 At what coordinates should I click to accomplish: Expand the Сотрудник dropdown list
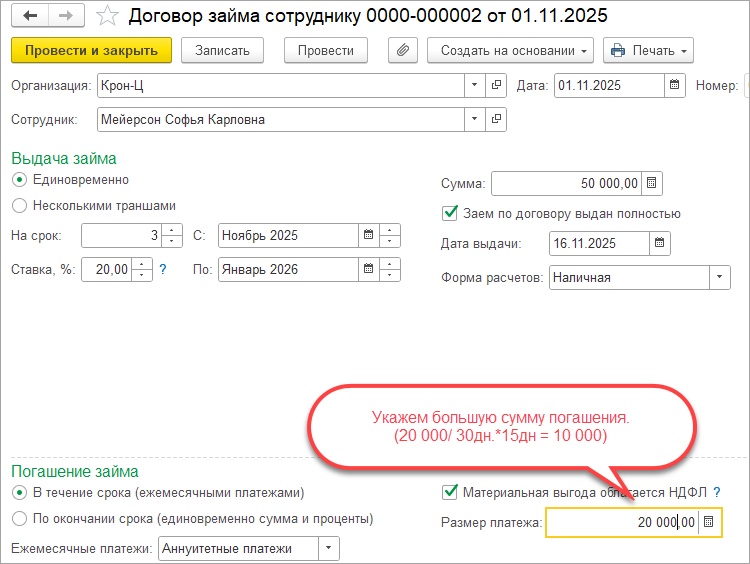tap(474, 119)
